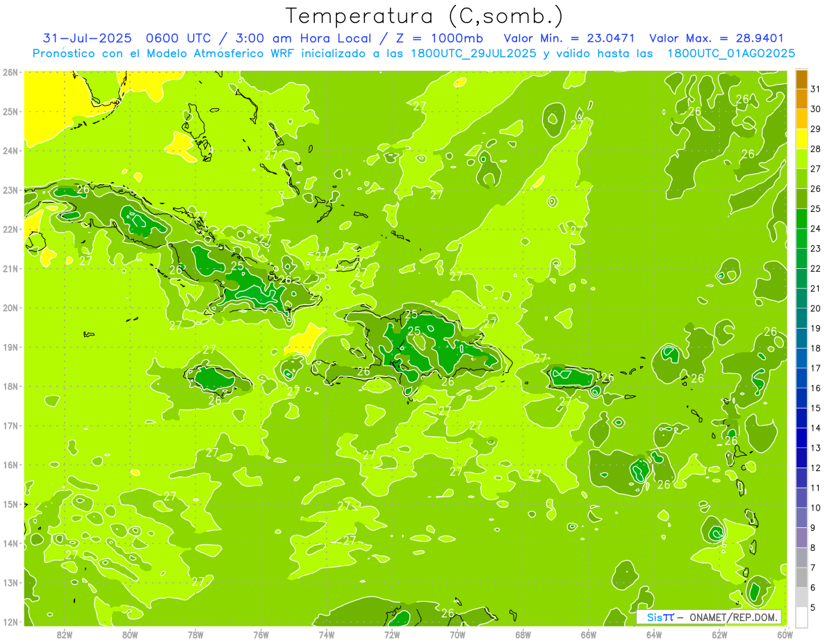The width and height of the screenshot is (834, 644).
Task: Click the teal swatch between 19 and 20
Action: pos(801,318)
